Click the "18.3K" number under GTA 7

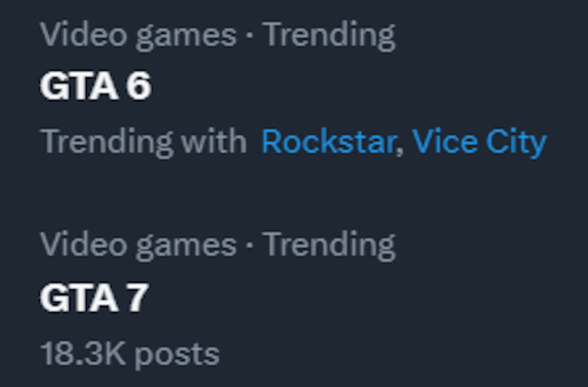coord(83,354)
